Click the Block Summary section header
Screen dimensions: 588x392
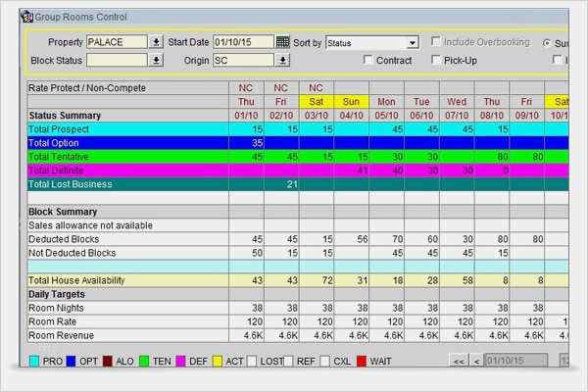[x=63, y=212]
